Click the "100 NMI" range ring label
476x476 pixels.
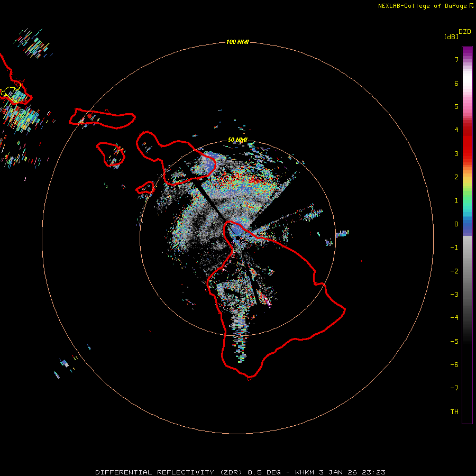point(237,42)
